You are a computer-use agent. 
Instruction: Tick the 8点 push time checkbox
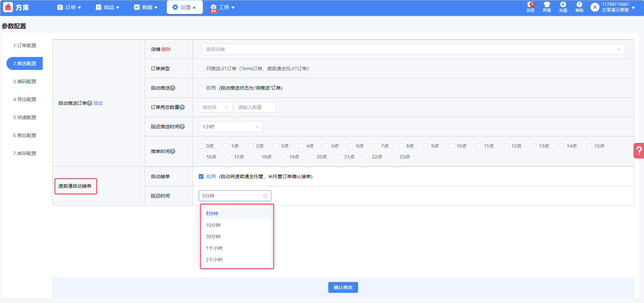(x=401, y=146)
